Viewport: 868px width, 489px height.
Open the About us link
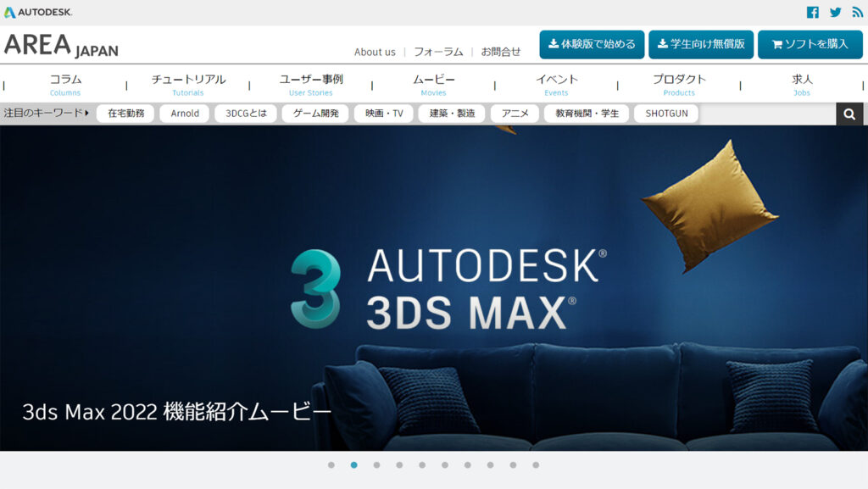[375, 52]
